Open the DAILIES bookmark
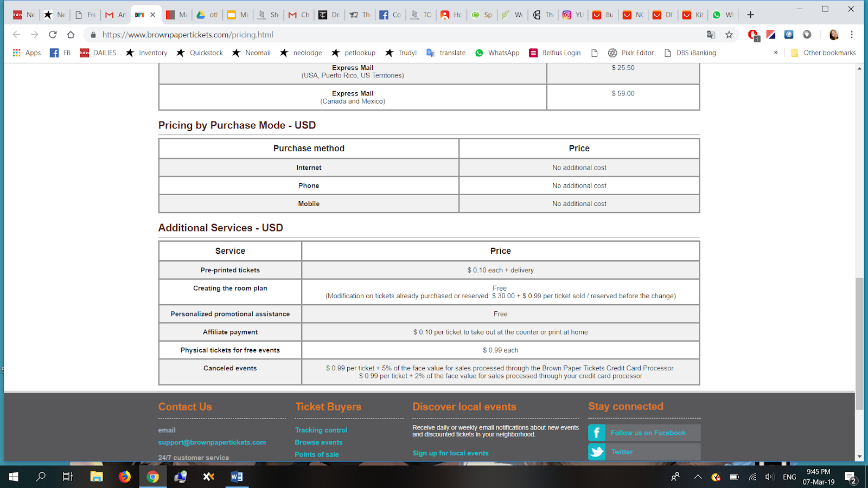This screenshot has width=868, height=488. point(98,53)
